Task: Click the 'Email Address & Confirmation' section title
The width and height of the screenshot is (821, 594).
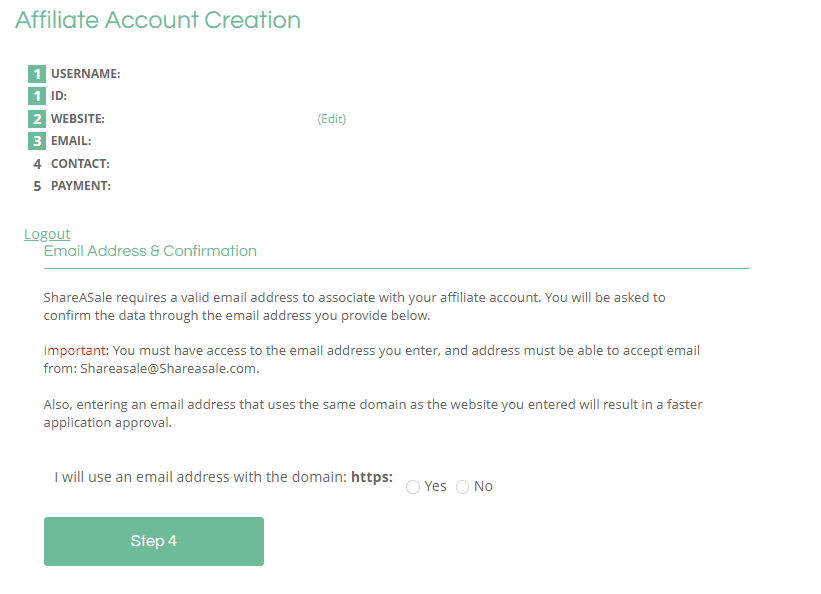Action: [x=150, y=250]
